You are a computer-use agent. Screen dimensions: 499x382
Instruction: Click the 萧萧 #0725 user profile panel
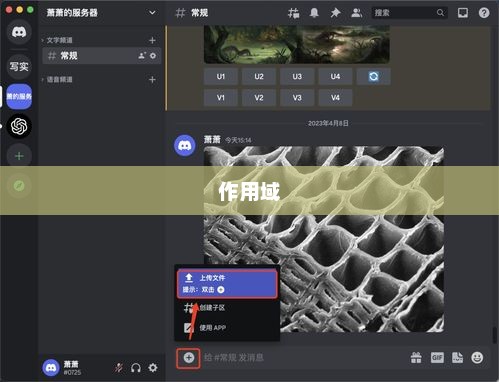[x=63, y=368]
